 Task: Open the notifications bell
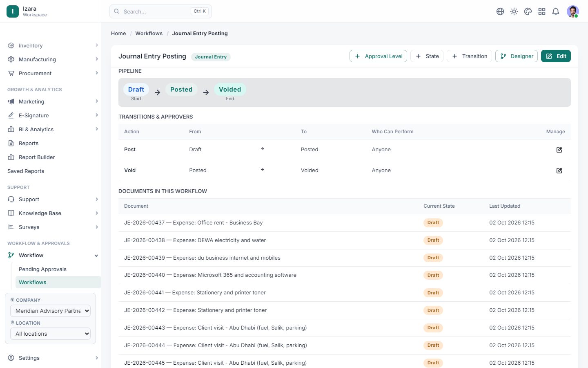click(x=556, y=11)
